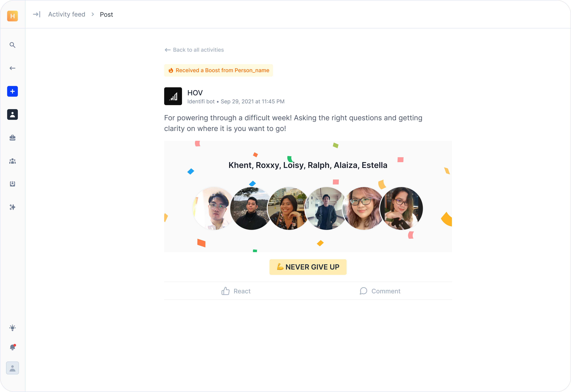Open the search icon in sidebar
The height and width of the screenshot is (392, 571).
pos(12,45)
